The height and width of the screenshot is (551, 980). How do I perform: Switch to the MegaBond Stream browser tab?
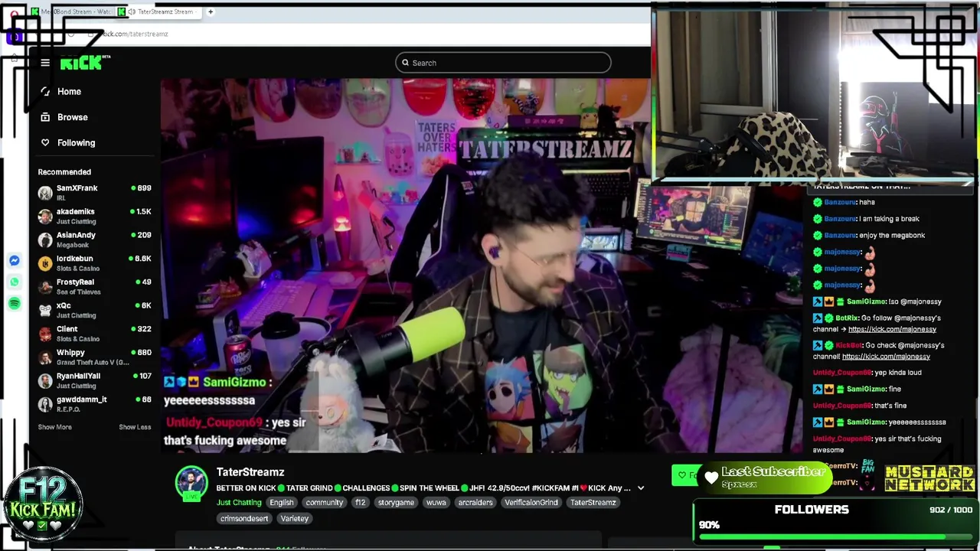pyautogui.click(x=72, y=11)
